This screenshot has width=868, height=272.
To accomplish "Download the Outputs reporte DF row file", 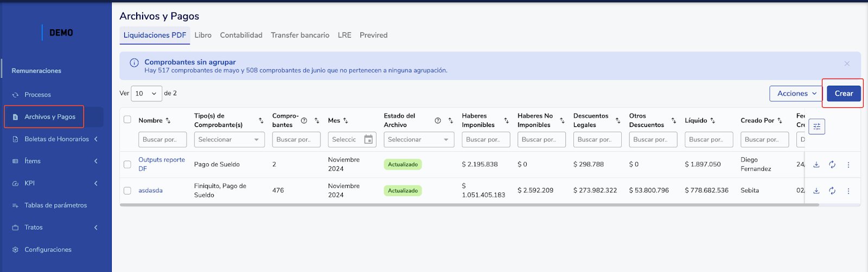I will 816,165.
